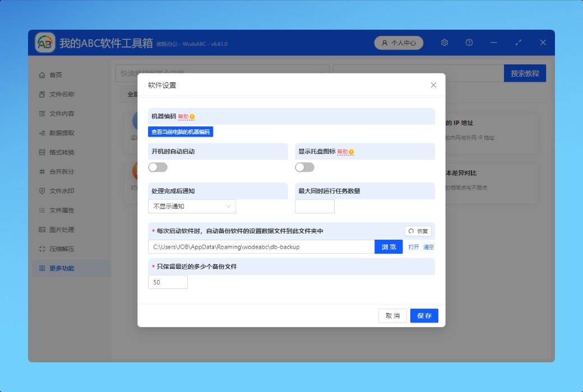The height and width of the screenshot is (392, 583).
Task: Click the 打开 link next to backup path
Action: (x=414, y=247)
